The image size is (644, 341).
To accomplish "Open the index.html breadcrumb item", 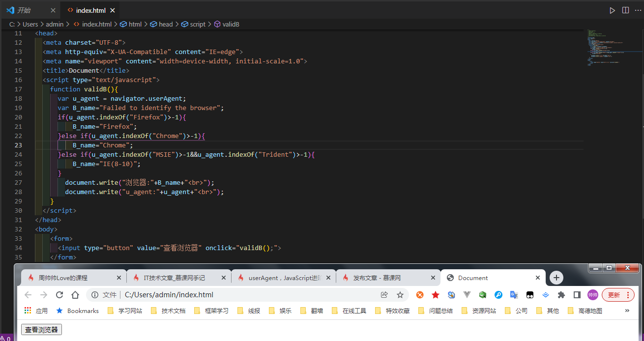I will (x=92, y=24).
